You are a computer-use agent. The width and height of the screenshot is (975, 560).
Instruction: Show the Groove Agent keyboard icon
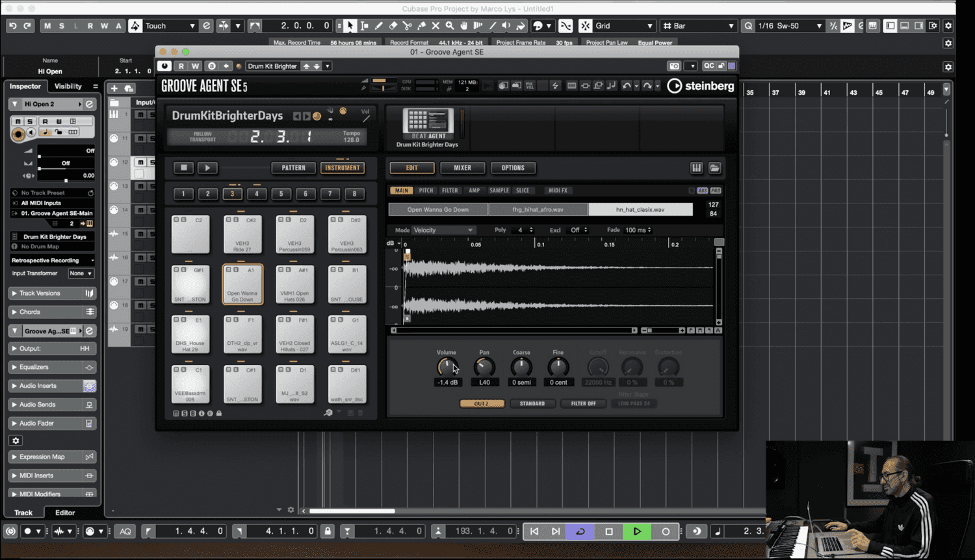click(696, 168)
